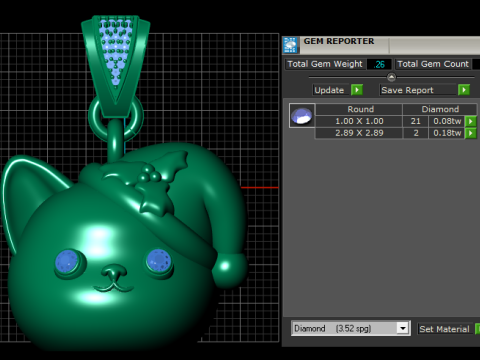Viewport: 480px width, 360px height.
Task: Click the 0.08tw weight cell
Action: pos(447,121)
